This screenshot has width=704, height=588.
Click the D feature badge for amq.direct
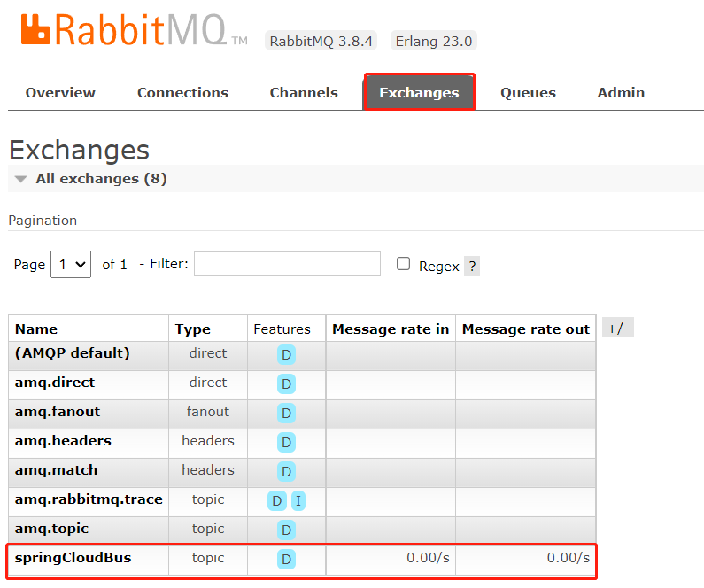tap(286, 384)
